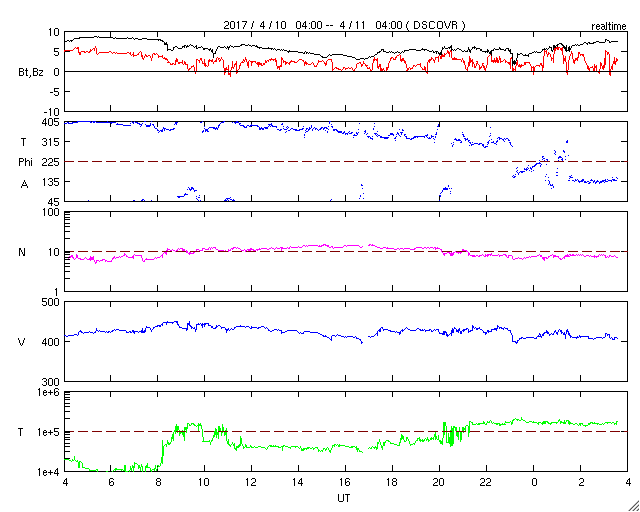Click the 'Phi' axis label
This screenshot has height=512, width=640.
pyautogui.click(x=25, y=162)
